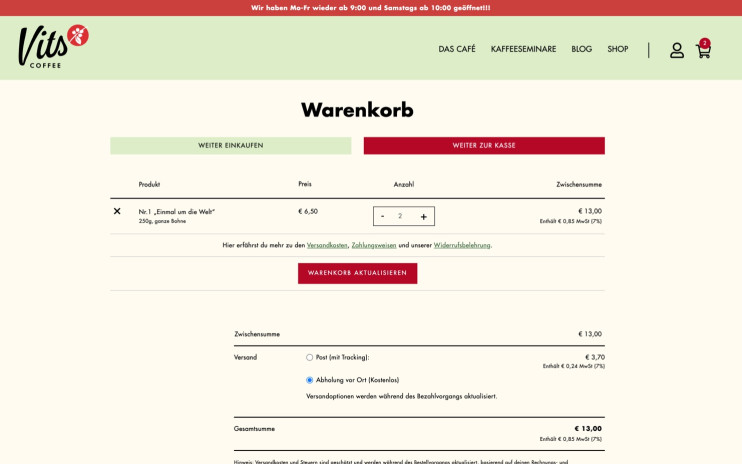Open the Versandkosten link
Viewport: 742px width, 464px height.
327,245
